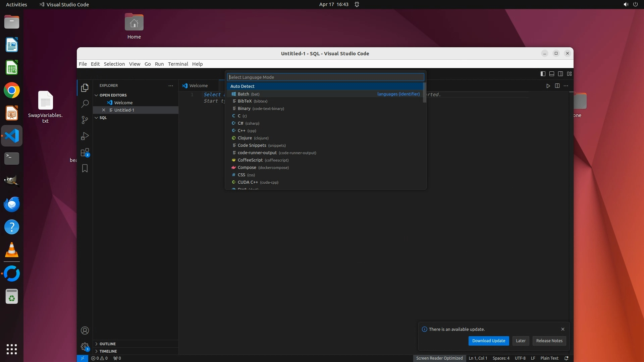Collapse the Open Editors section
644x362 pixels.
113,95
